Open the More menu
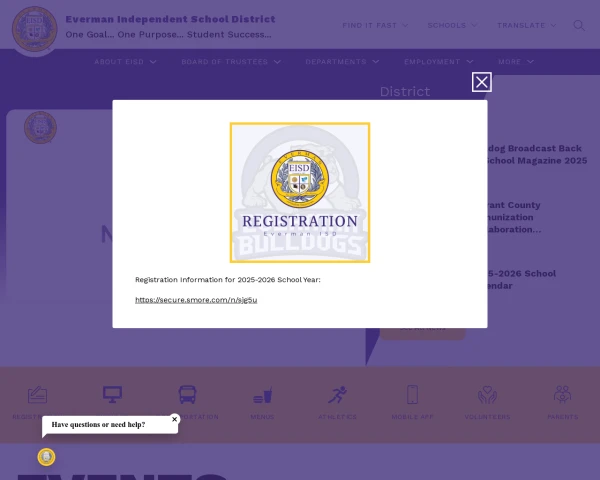The image size is (600, 480). point(515,62)
